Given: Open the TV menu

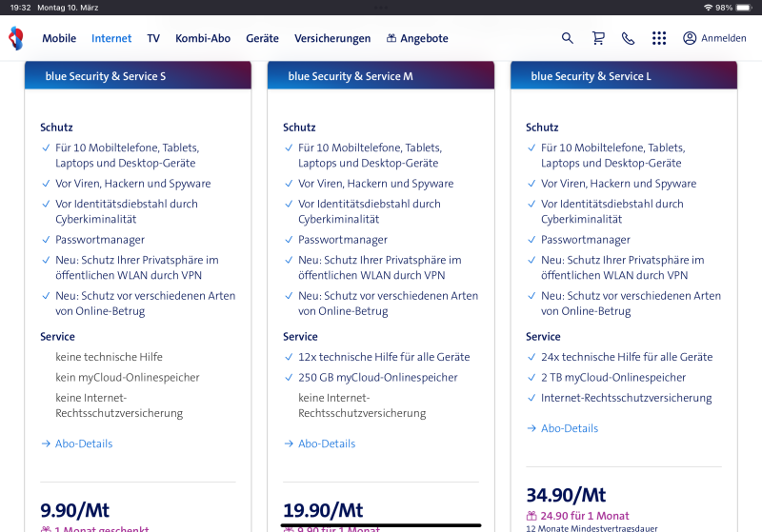Looking at the screenshot, I should (153, 38).
